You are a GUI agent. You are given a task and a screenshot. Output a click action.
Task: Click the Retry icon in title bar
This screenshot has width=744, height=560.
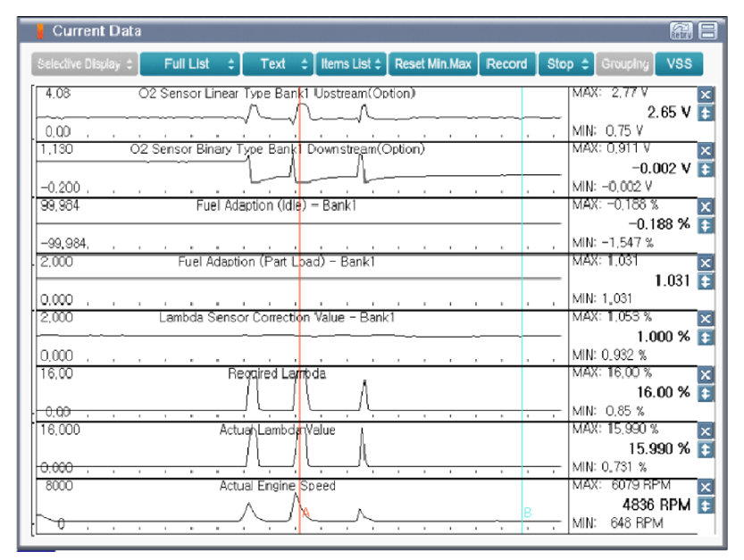point(681,31)
